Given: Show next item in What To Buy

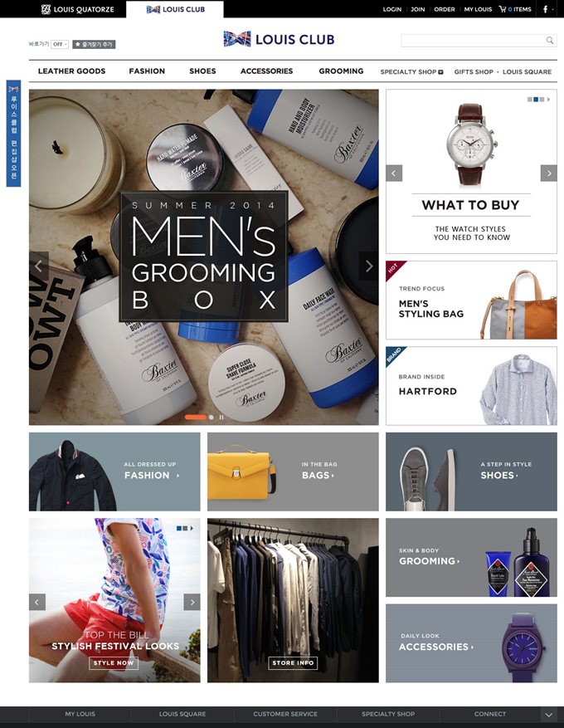Looking at the screenshot, I should (x=549, y=173).
